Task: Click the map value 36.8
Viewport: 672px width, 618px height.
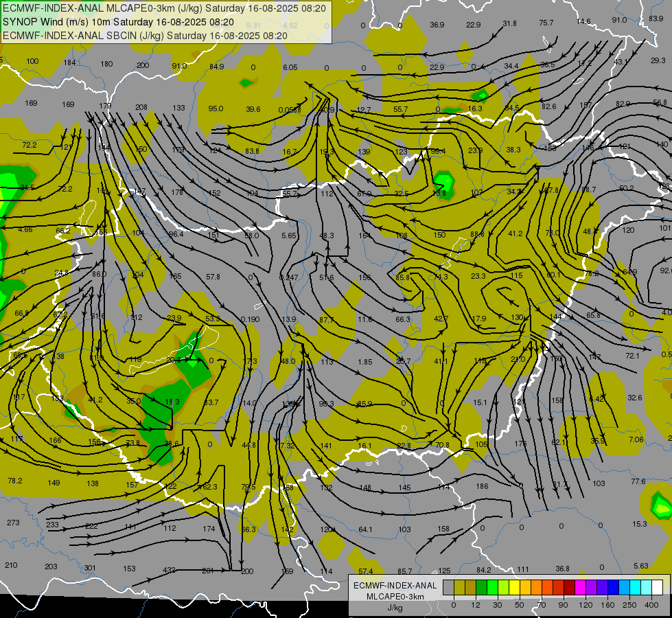Action: [x=562, y=569]
